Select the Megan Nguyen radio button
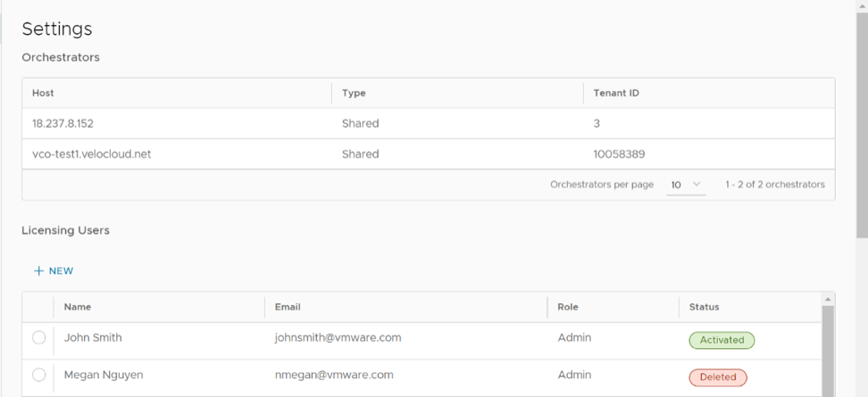The width and height of the screenshot is (868, 397). coord(38,376)
